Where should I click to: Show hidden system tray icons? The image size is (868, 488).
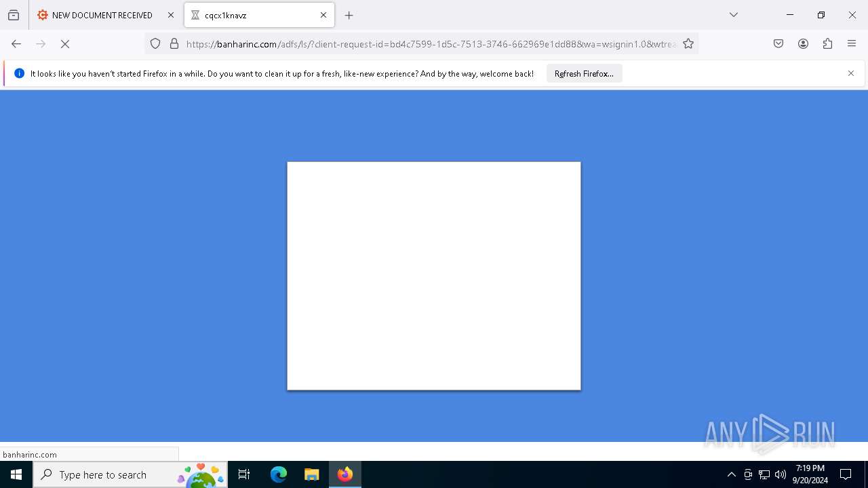(x=731, y=474)
